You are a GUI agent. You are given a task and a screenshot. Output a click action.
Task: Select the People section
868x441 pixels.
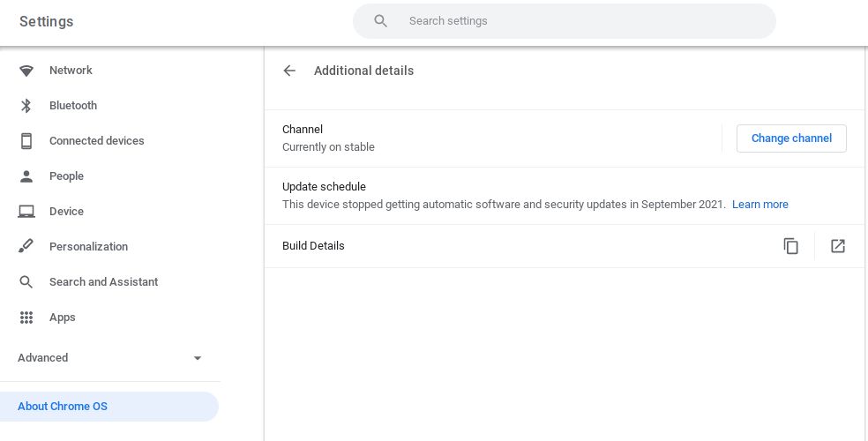pyautogui.click(x=66, y=176)
